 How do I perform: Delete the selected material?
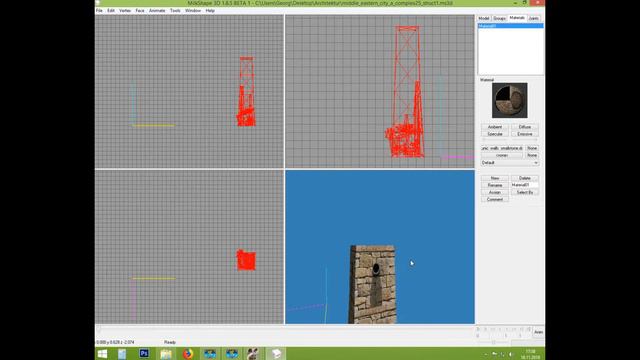pyautogui.click(x=524, y=178)
